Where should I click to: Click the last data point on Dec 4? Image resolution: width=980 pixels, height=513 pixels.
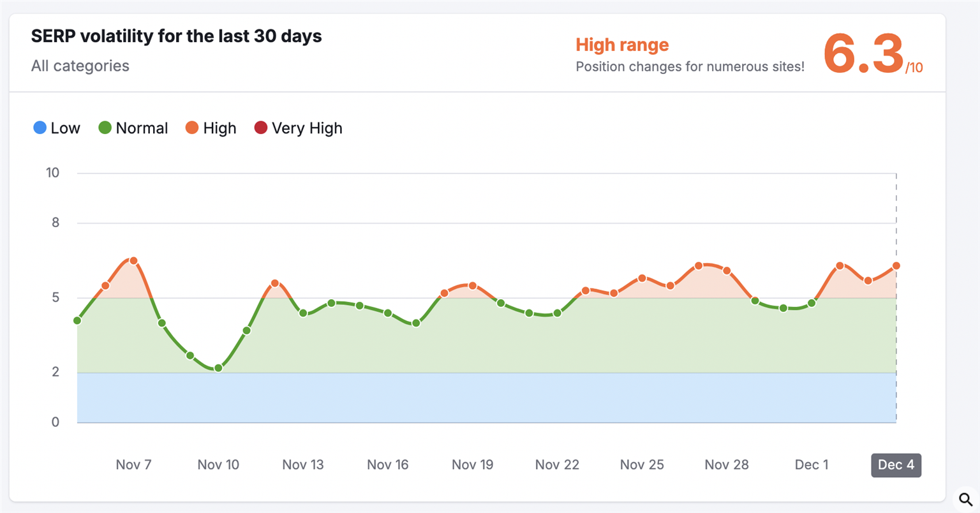[896, 265]
